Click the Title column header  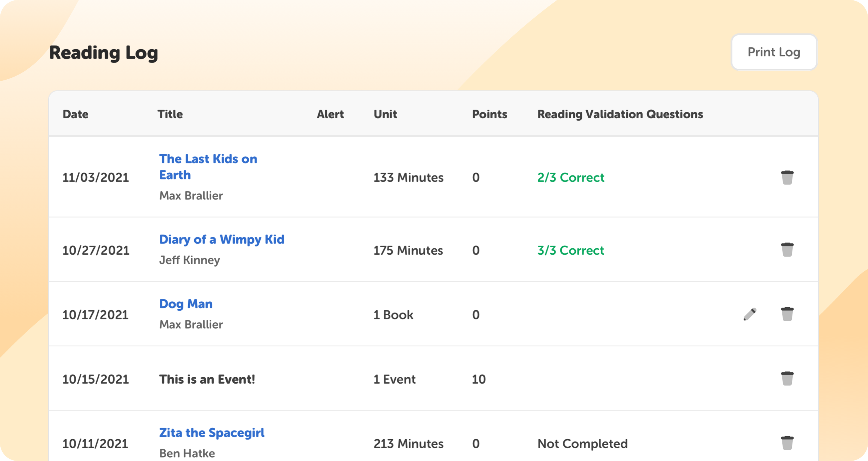click(170, 114)
